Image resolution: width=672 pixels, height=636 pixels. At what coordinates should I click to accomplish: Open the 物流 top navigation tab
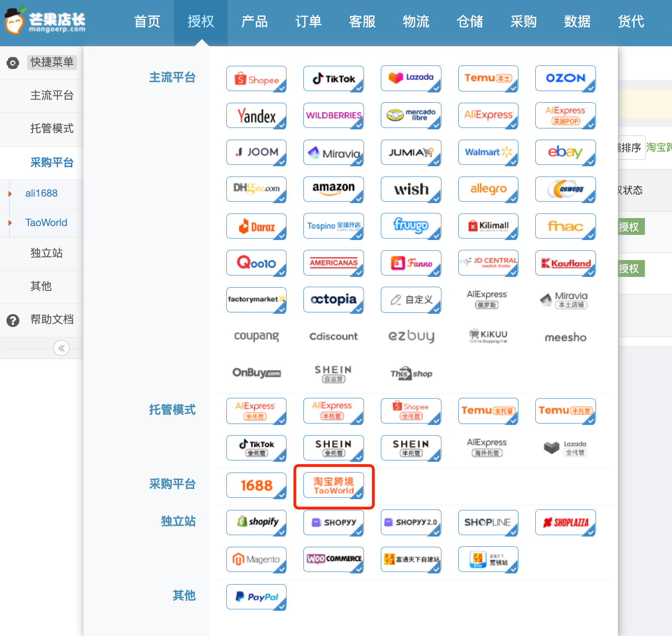click(416, 21)
